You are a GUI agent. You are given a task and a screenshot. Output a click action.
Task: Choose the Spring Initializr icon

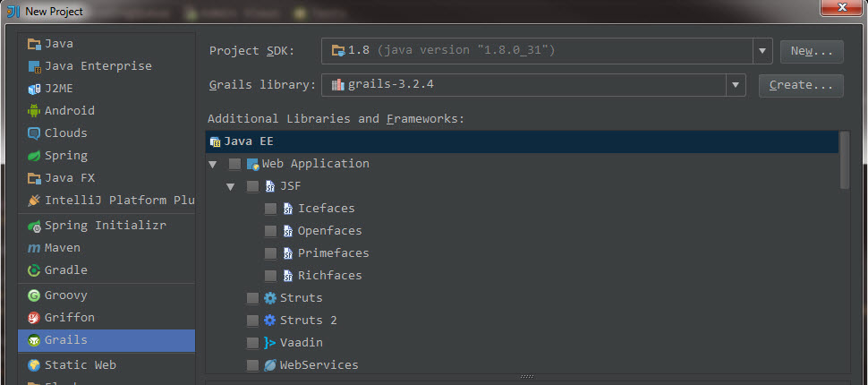[x=34, y=226]
